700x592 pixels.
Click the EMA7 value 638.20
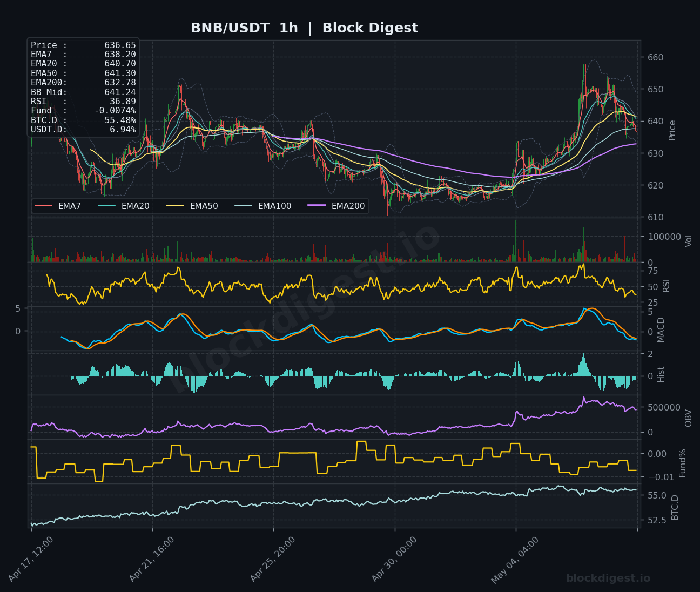(120, 55)
